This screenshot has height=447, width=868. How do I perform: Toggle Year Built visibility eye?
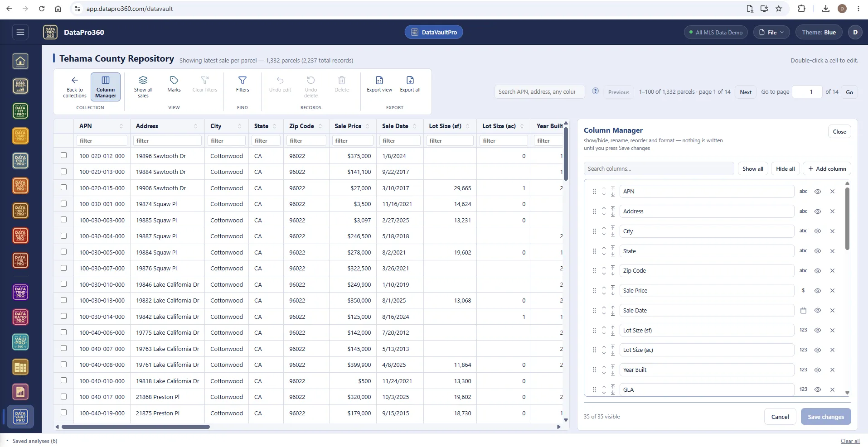coord(818,370)
